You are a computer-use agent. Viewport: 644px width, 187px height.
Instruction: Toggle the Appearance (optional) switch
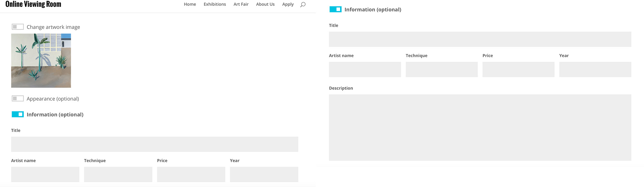coord(18,98)
